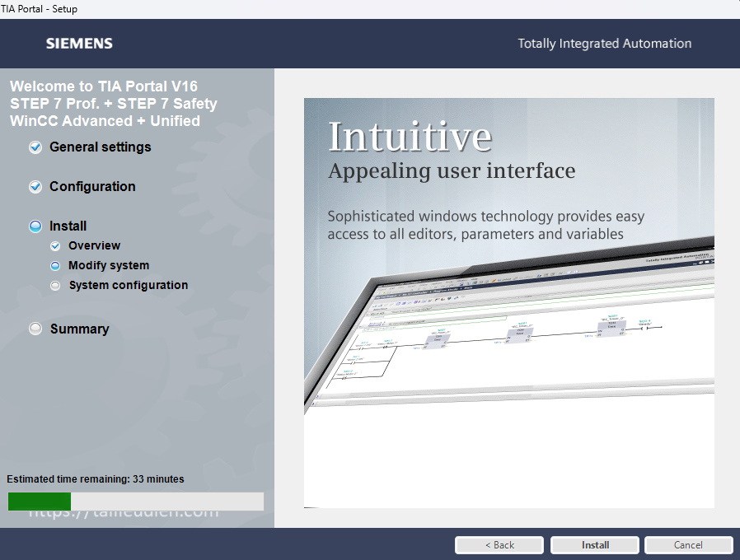Screen dimensions: 740x560
Task: Click the Overview checkmark icon
Action: 55,246
